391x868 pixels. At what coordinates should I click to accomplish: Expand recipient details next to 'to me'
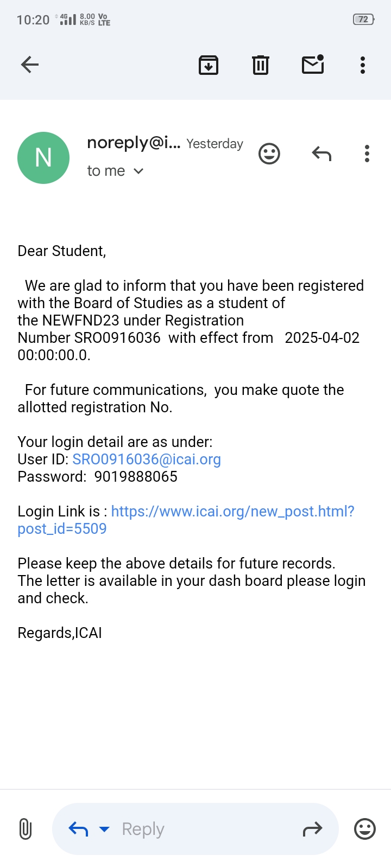pyautogui.click(x=138, y=171)
